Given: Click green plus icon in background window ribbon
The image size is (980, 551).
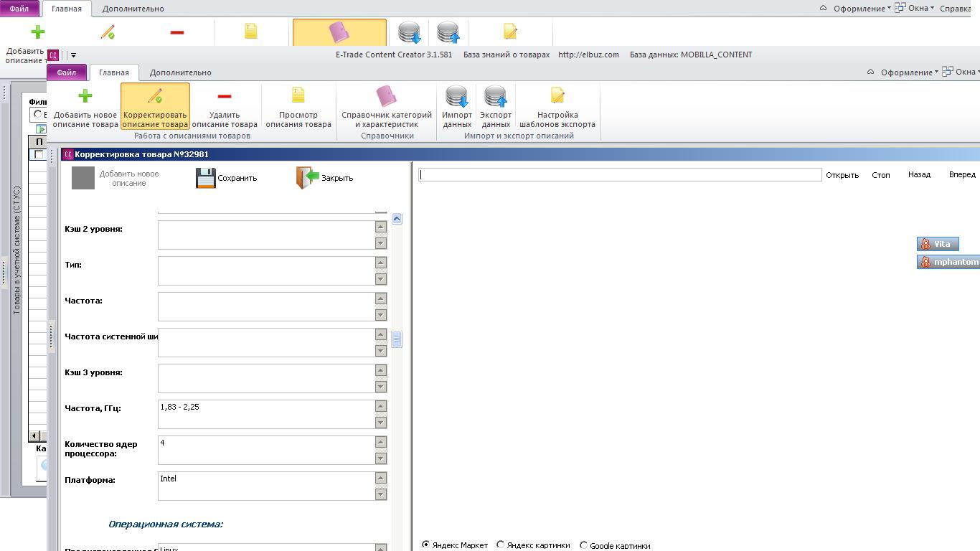Looking at the screenshot, I should click(x=37, y=32).
